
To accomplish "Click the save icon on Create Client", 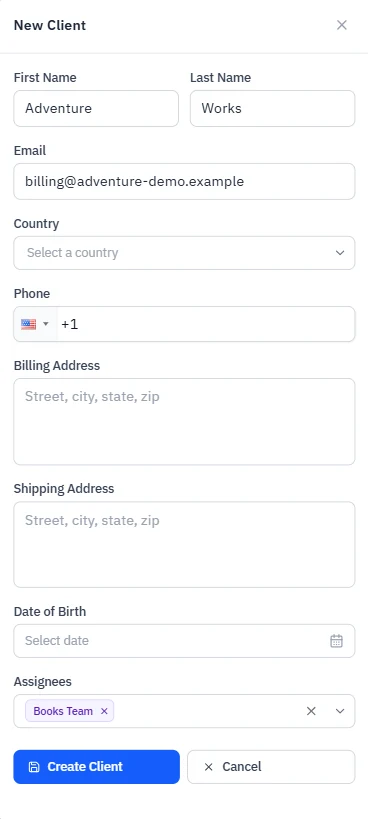I will click(34, 767).
